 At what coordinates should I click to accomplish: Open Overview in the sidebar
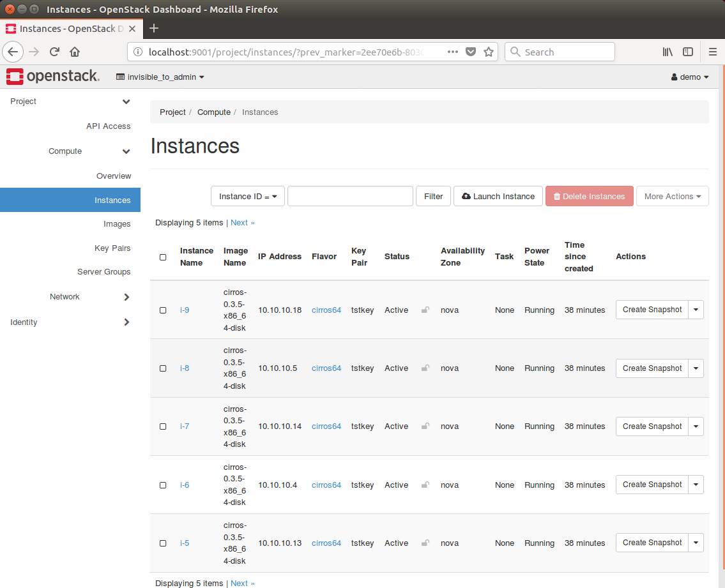(x=114, y=176)
